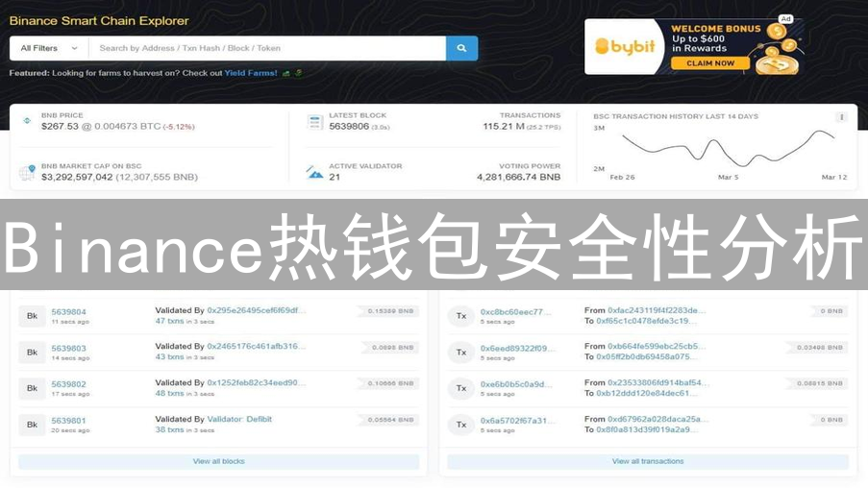The image size is (868, 488).
Task: Open latest block 5639806
Action: 349,126
